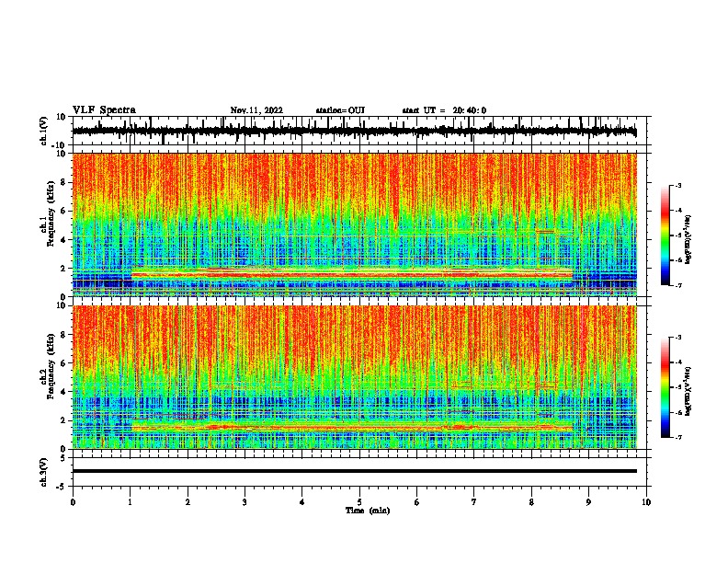The image size is (728, 563).
Task: Click the "station=OUI" header label
Action: pyautogui.click(x=340, y=110)
